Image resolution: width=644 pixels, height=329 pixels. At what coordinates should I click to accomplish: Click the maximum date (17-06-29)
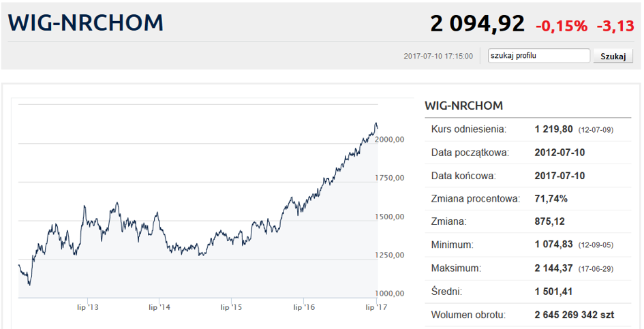click(x=596, y=269)
